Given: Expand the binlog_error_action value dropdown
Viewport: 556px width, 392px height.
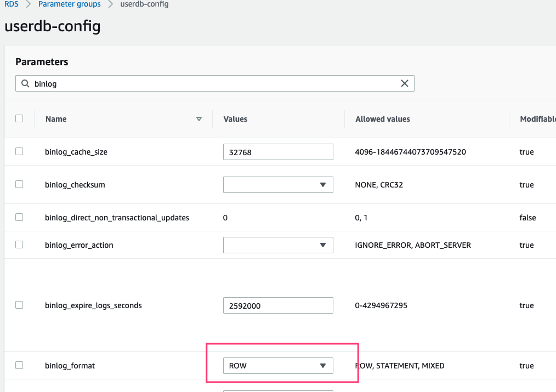Looking at the screenshot, I should click(278, 245).
